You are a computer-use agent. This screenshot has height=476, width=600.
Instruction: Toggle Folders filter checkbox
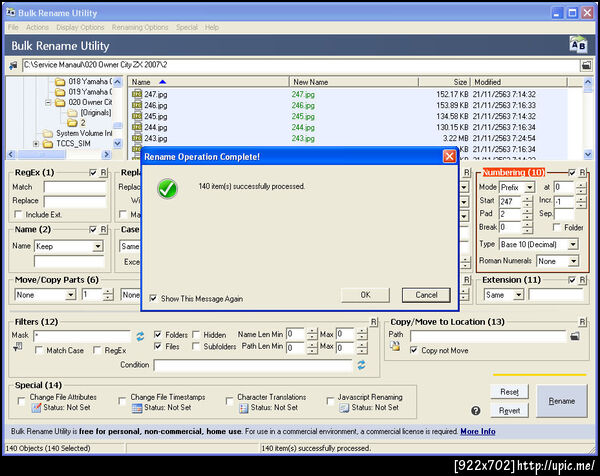click(158, 334)
